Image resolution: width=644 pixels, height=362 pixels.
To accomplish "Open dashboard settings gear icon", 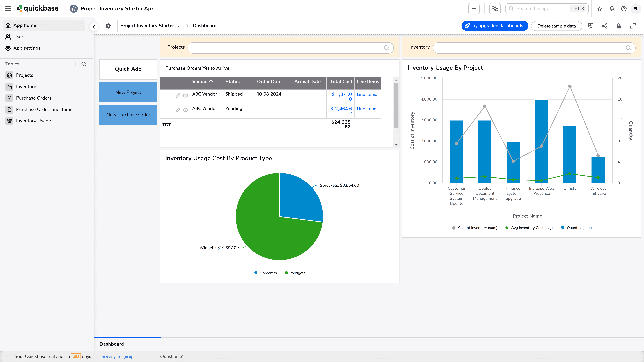I will (108, 26).
